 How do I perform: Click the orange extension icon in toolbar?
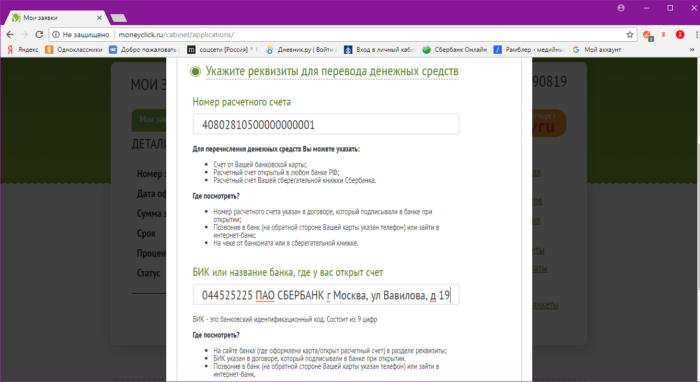[647, 35]
